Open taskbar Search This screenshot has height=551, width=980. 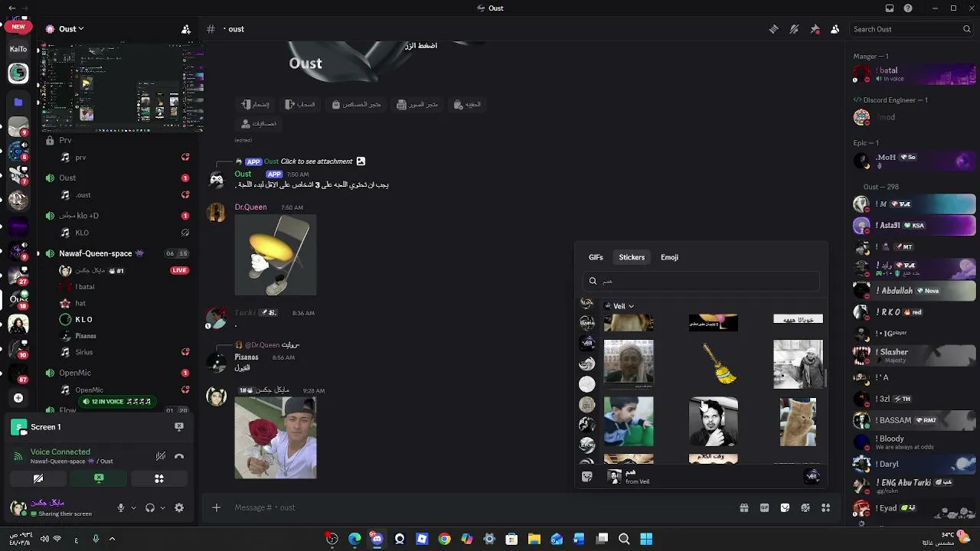(624, 540)
